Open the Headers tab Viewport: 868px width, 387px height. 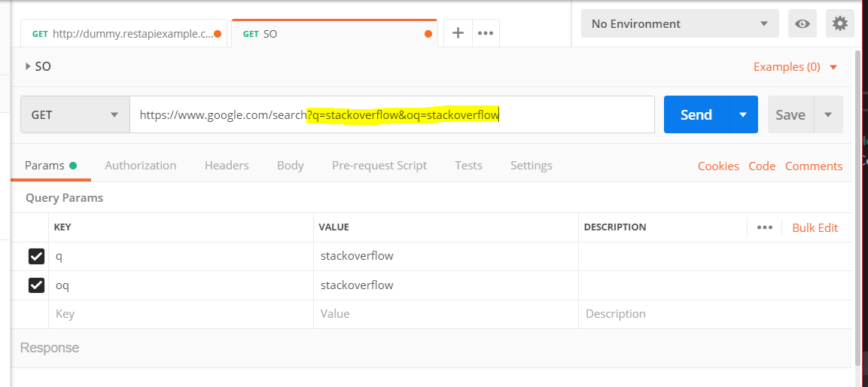point(227,166)
